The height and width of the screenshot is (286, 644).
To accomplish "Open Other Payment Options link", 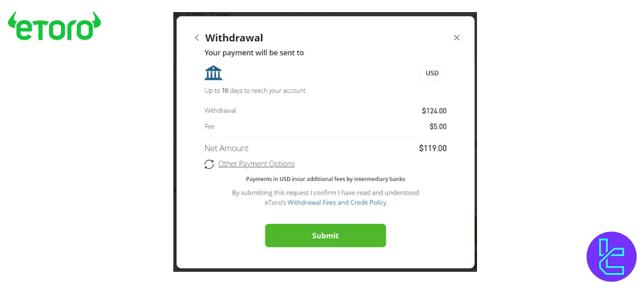I will click(256, 164).
